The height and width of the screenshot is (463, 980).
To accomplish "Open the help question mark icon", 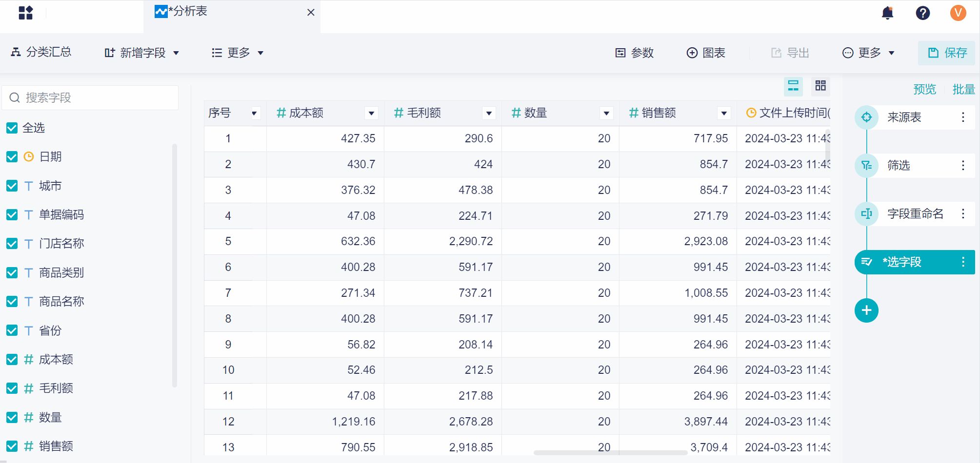I will (x=922, y=13).
